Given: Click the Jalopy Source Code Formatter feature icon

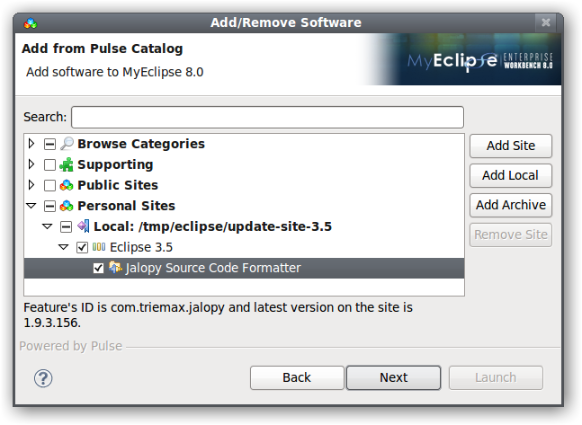Looking at the screenshot, I should [x=115, y=267].
